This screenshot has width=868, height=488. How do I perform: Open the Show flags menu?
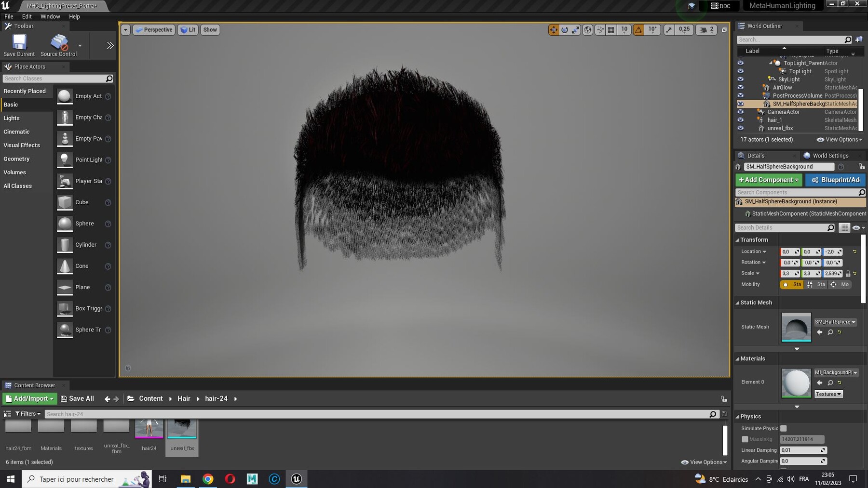(210, 30)
